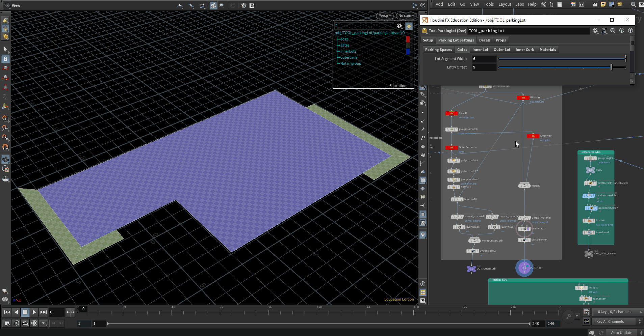The width and height of the screenshot is (644, 336).
Task: Collapse the 'intance cars' network box
Action: [491, 280]
